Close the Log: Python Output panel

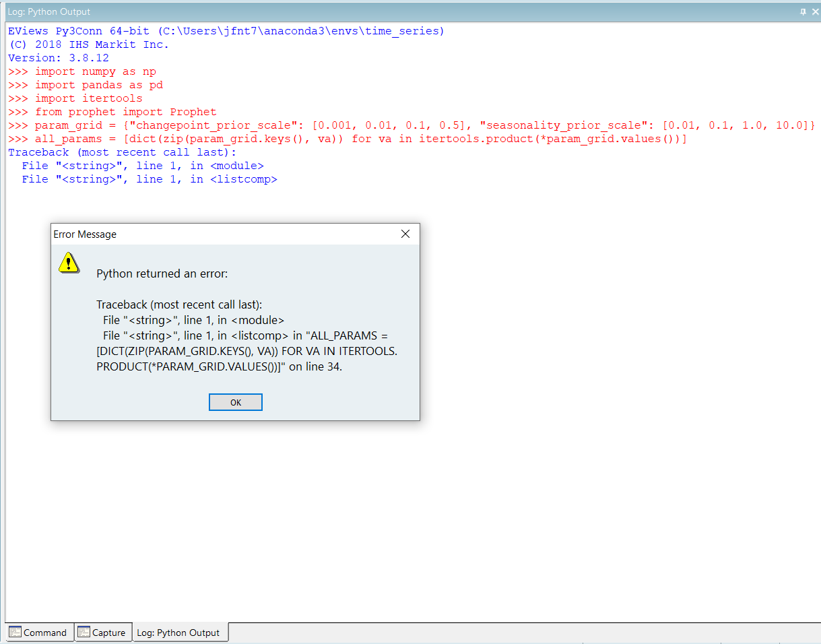click(815, 12)
